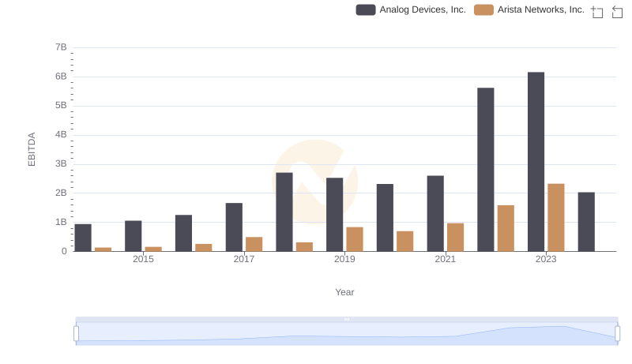Viewport: 632px width, 364px height.
Task: Click the top grip bar of zoom slider
Action: pyautogui.click(x=347, y=319)
